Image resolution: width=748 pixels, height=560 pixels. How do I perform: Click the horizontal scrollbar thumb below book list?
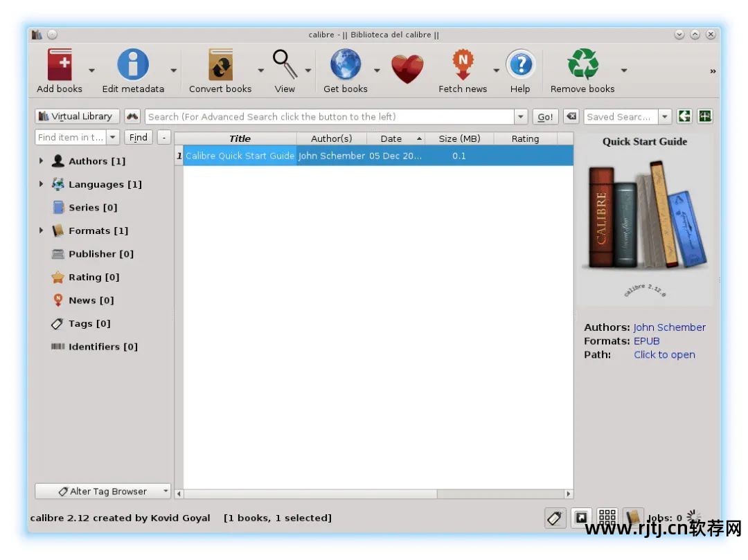pos(310,494)
